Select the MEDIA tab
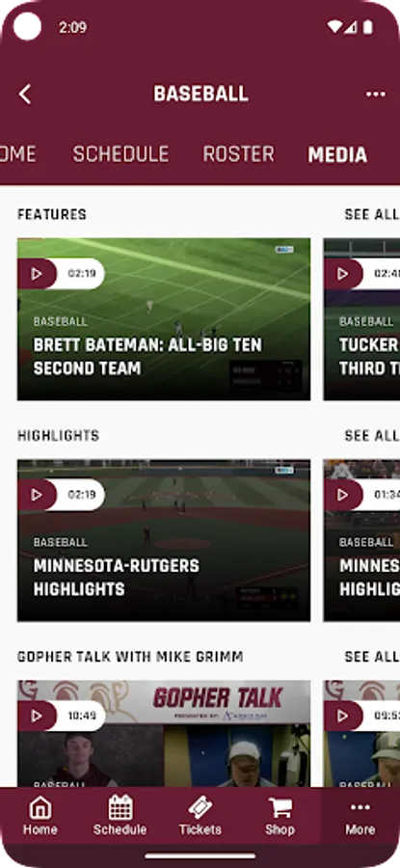This screenshot has height=868, width=400. 337,154
